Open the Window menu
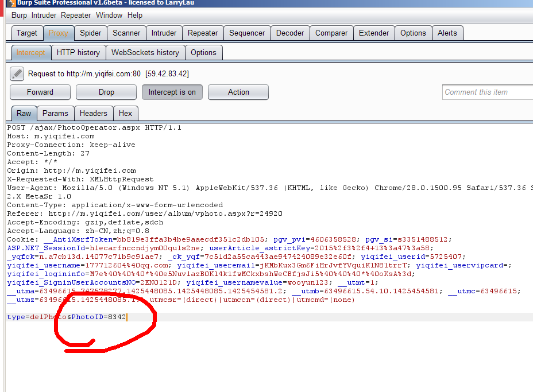Image resolution: width=533 pixels, height=392 pixels. (x=109, y=15)
